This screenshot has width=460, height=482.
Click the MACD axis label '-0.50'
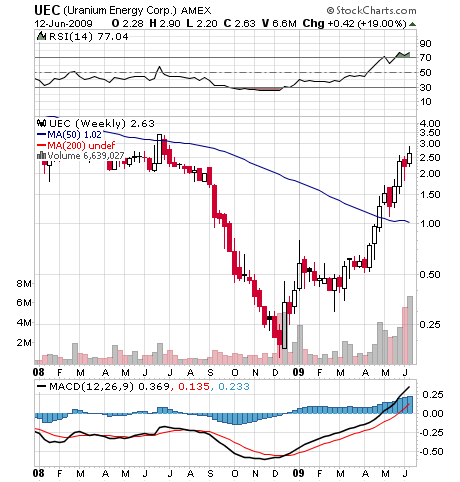click(431, 452)
